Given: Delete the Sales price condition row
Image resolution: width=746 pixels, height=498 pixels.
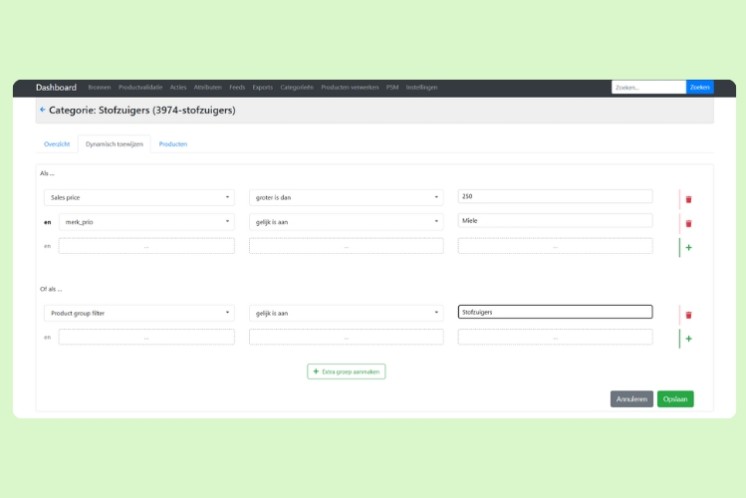Looking at the screenshot, I should [x=688, y=199].
